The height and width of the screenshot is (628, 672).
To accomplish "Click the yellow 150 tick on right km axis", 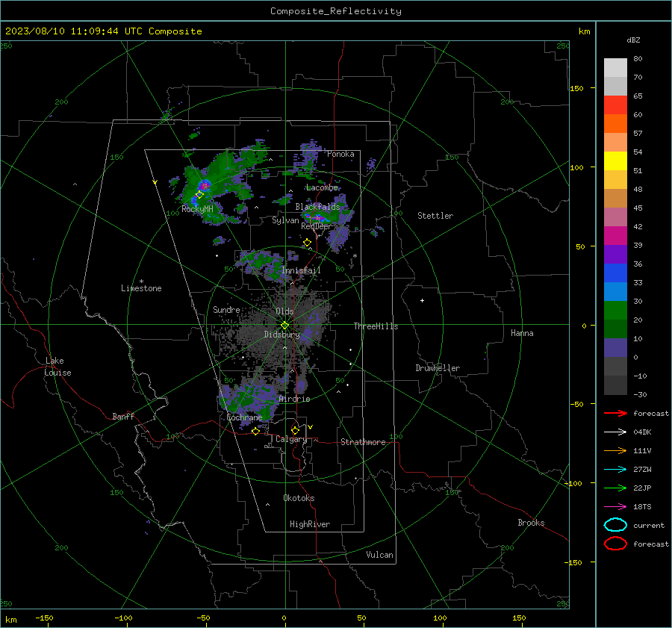I will [x=576, y=88].
